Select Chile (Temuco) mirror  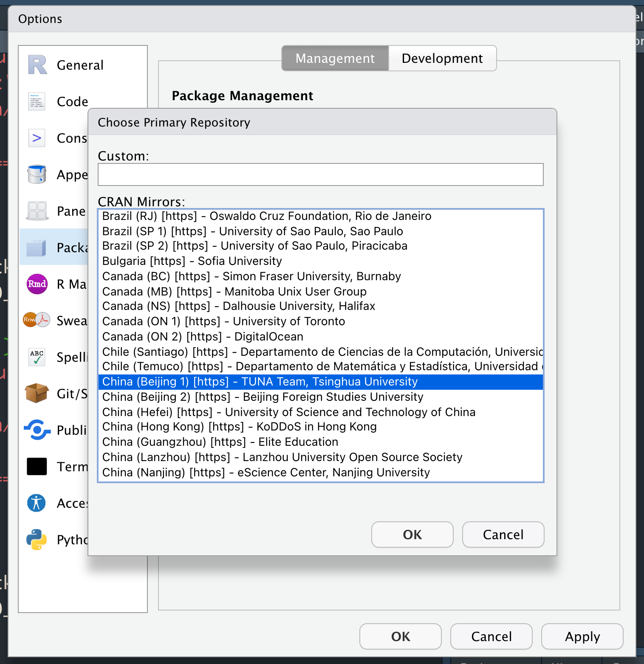(321, 366)
